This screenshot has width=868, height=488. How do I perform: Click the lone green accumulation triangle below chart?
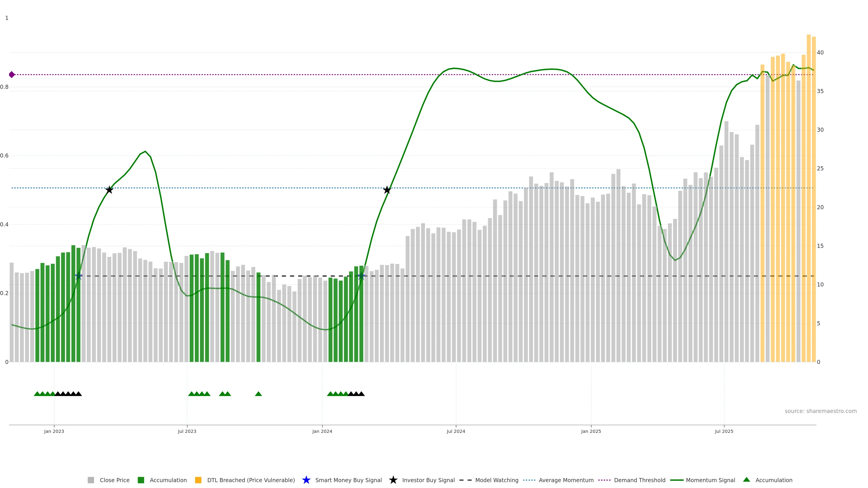(258, 394)
